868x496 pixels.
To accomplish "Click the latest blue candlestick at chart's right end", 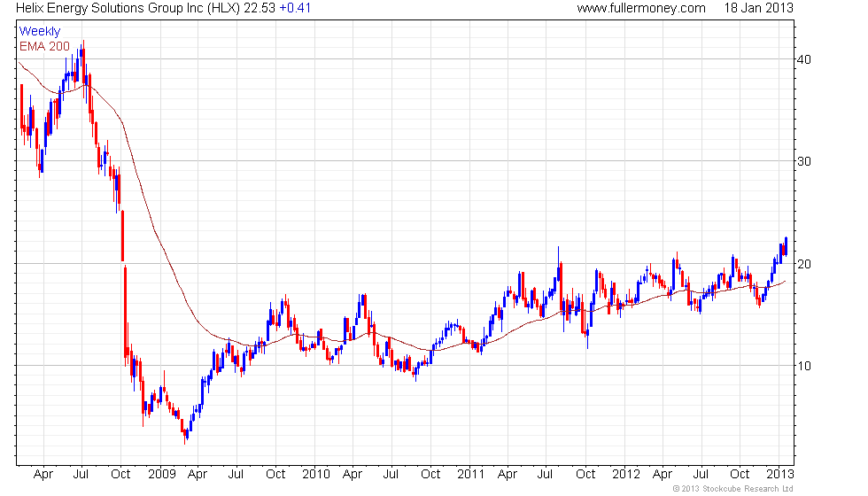I will (786, 245).
